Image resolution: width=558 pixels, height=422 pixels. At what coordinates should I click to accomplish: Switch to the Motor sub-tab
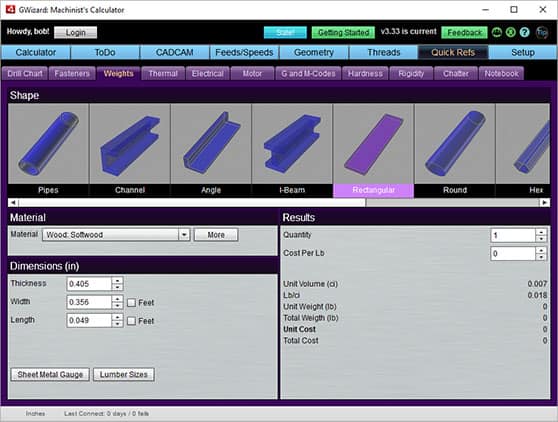point(252,74)
